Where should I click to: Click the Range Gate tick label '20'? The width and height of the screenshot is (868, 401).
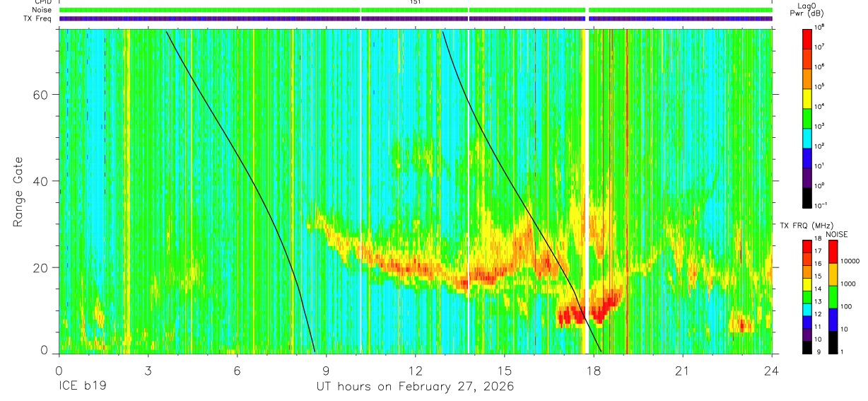click(x=40, y=267)
